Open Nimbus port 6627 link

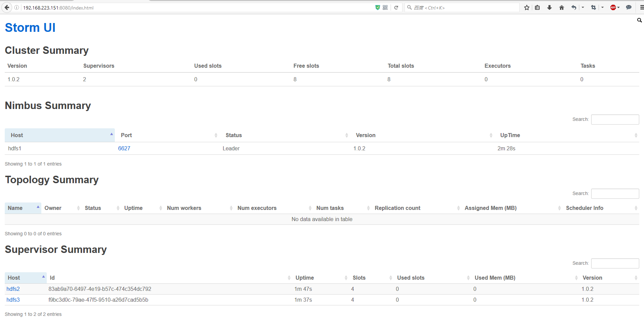click(124, 148)
